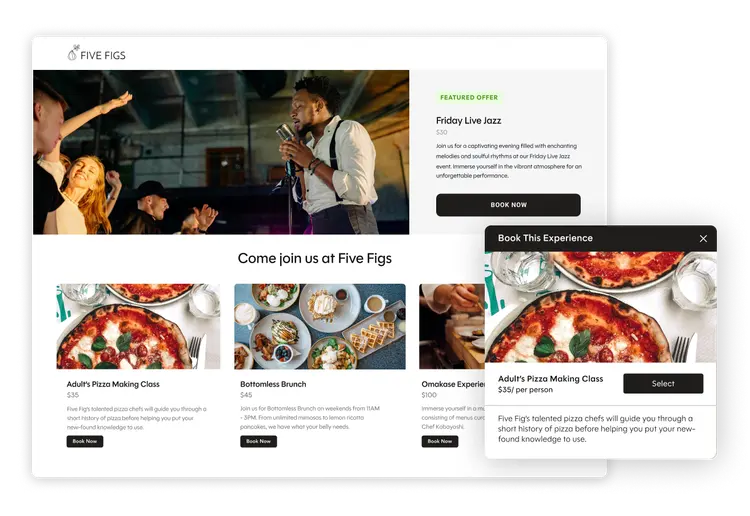The height and width of the screenshot is (516, 750).
Task: Click the Book This Experience header bar
Action: (601, 239)
